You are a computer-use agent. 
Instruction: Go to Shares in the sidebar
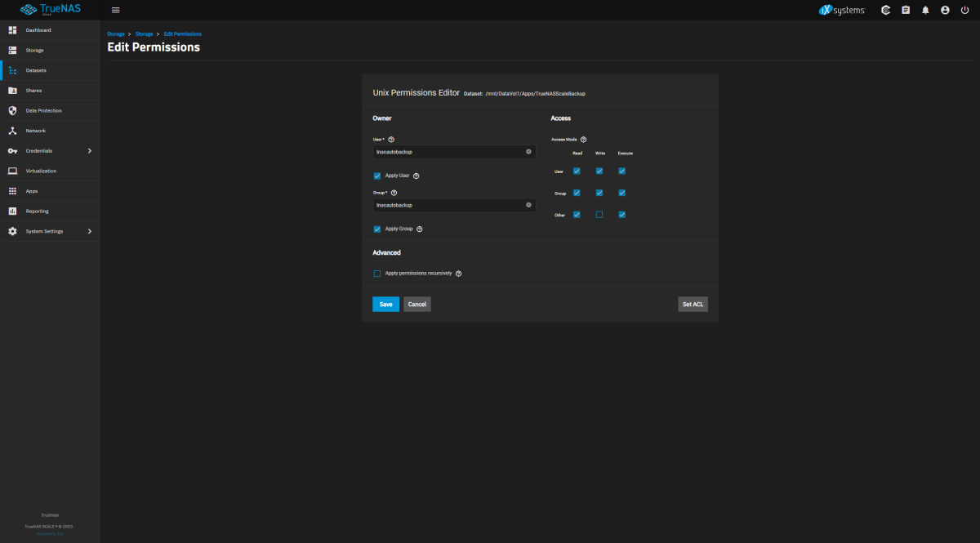click(50, 91)
